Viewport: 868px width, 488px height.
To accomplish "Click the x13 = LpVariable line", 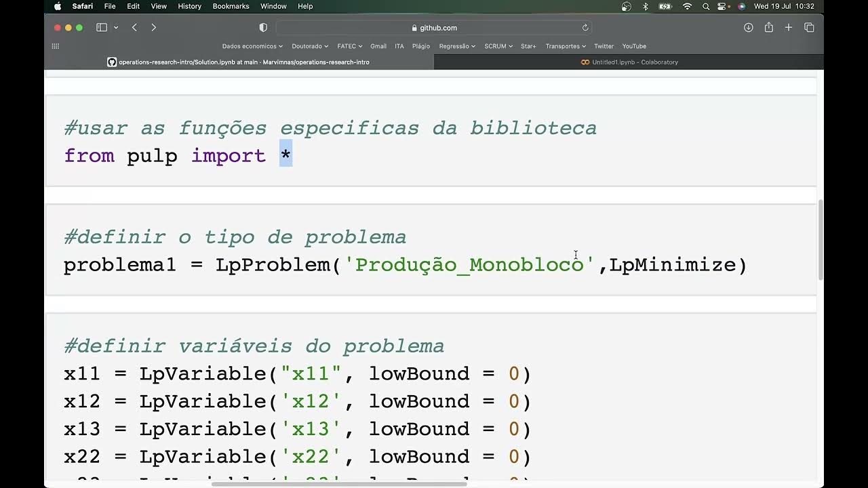I will [x=297, y=429].
